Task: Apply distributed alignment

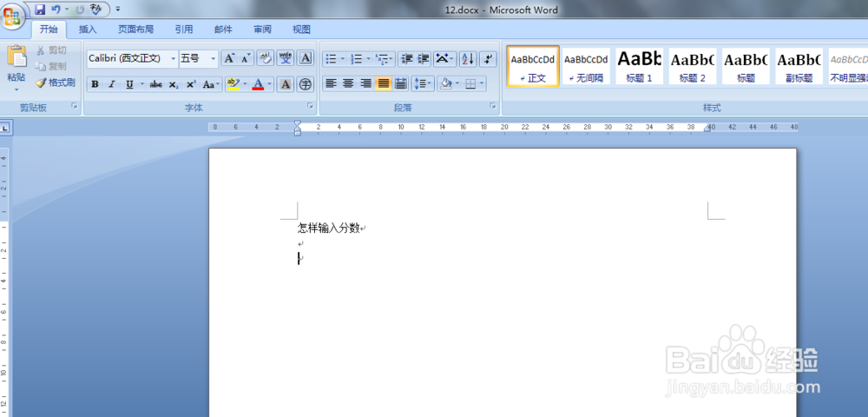Action: click(401, 83)
